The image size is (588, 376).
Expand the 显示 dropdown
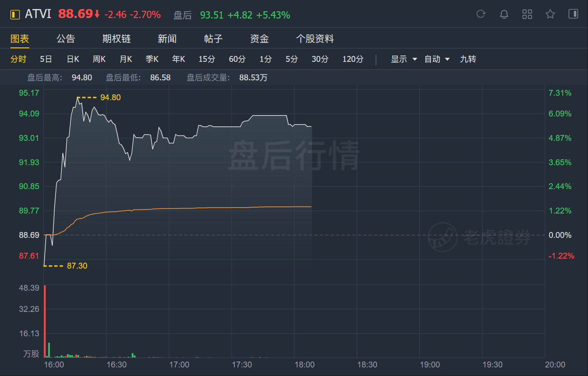tap(404, 59)
